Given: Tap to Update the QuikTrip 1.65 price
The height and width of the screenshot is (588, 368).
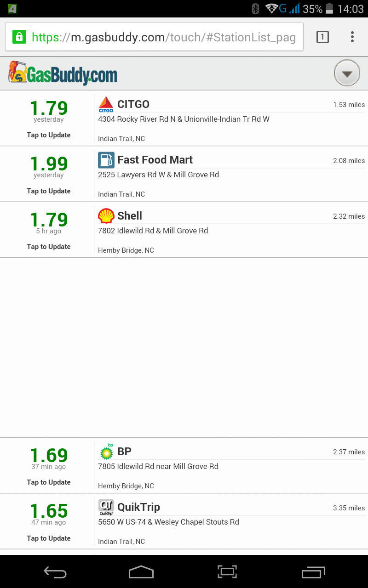Looking at the screenshot, I should coord(49,538).
